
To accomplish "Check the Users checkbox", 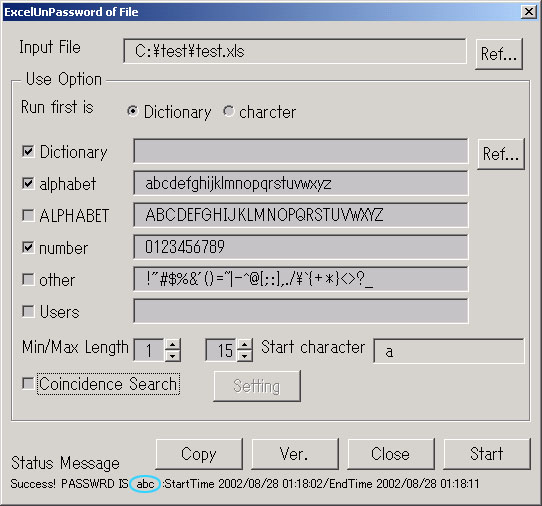I will point(28,311).
